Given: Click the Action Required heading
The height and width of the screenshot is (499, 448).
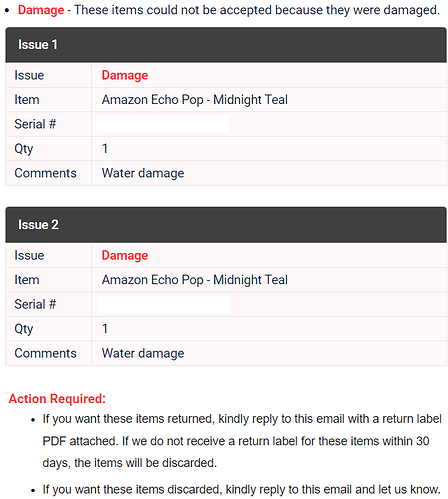Looking at the screenshot, I should 57,399.
